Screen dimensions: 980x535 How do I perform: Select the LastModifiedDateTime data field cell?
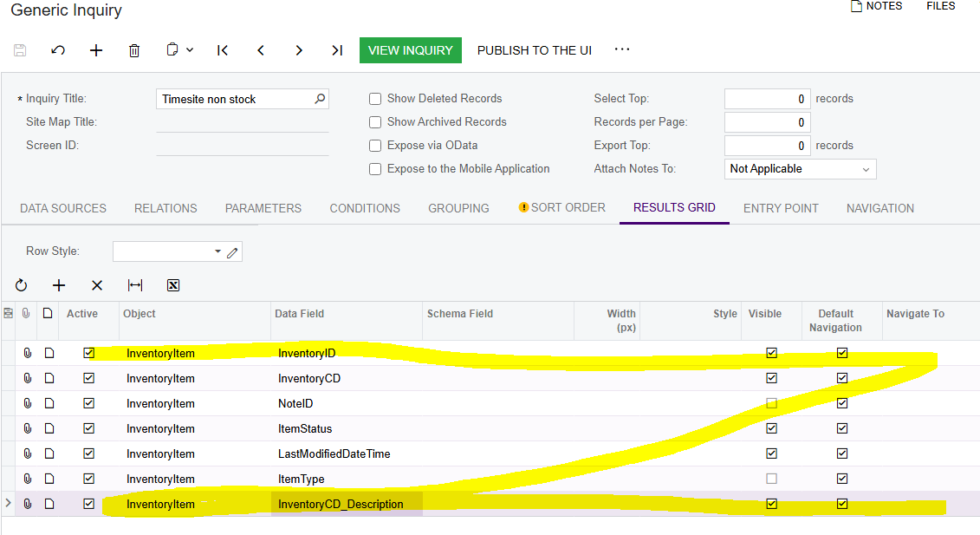point(347,453)
